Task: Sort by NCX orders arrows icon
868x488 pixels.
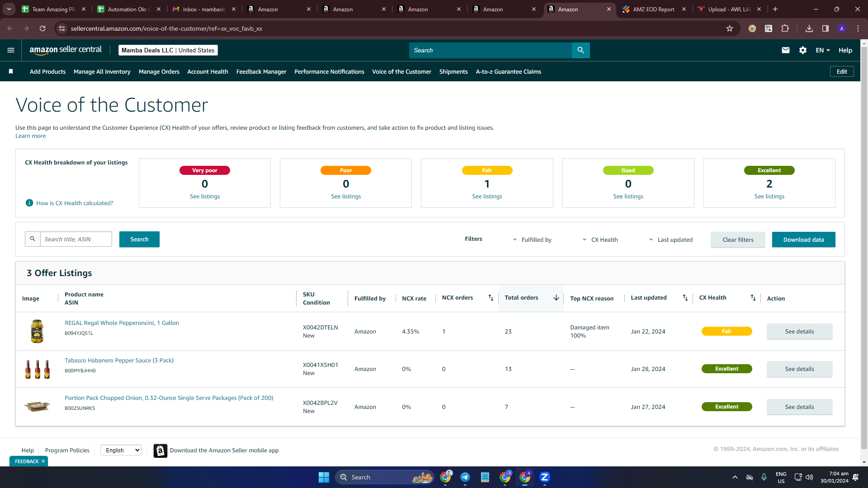Action: (491, 297)
